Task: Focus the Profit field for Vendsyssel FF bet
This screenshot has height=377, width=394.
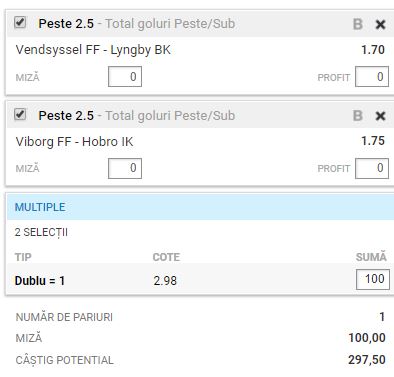Action: pos(372,77)
